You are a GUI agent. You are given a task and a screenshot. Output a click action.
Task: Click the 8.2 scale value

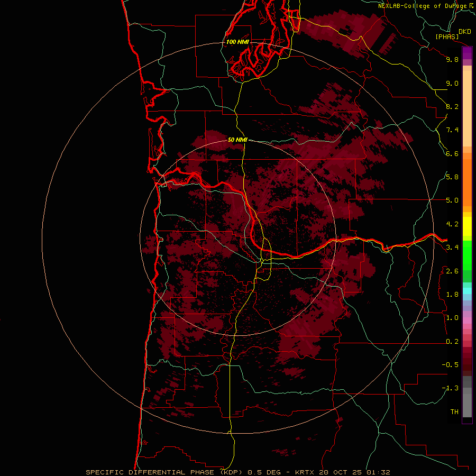tap(452, 106)
